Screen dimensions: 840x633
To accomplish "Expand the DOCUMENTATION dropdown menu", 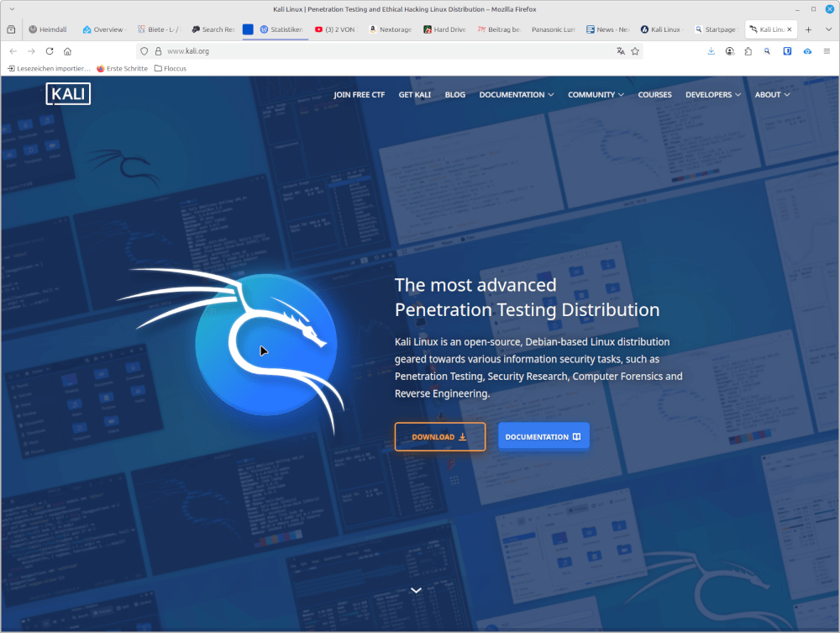I will 517,95.
